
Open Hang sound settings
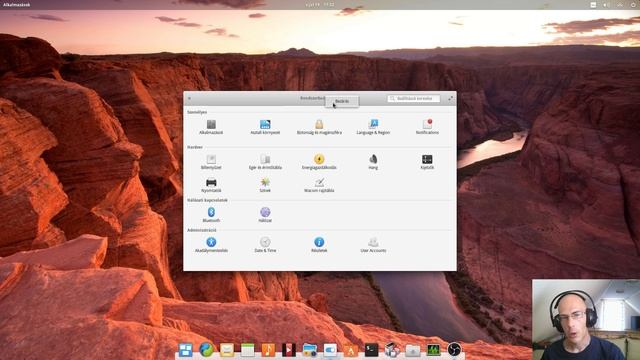(373, 162)
